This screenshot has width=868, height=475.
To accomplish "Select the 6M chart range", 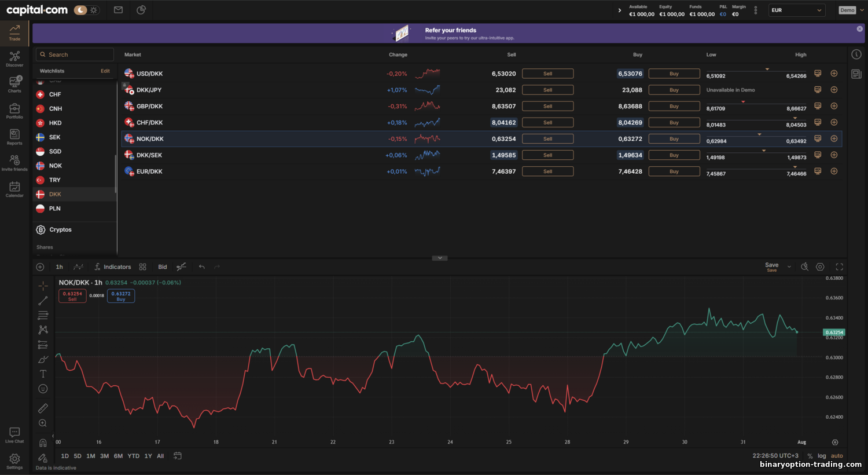I will tap(118, 456).
